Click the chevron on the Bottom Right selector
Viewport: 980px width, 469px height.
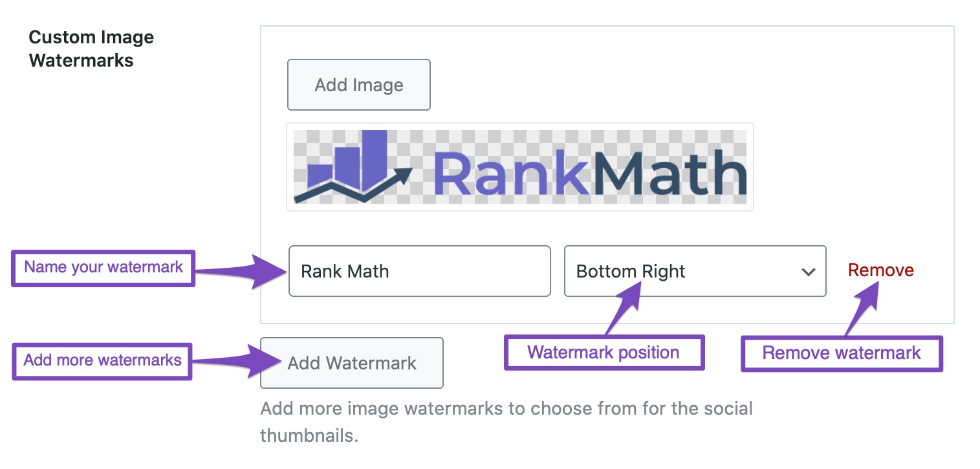[808, 272]
